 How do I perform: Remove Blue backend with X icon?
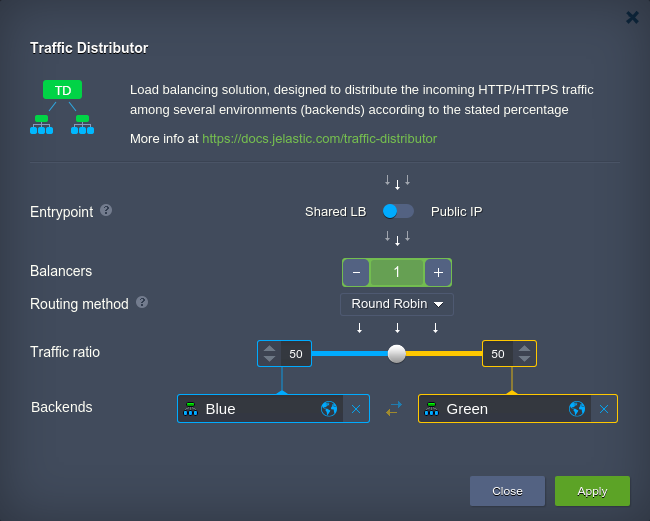[356, 409]
